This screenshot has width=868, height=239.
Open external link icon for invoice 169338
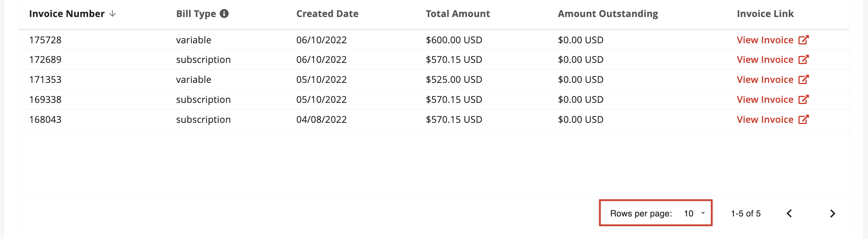pyautogui.click(x=804, y=100)
